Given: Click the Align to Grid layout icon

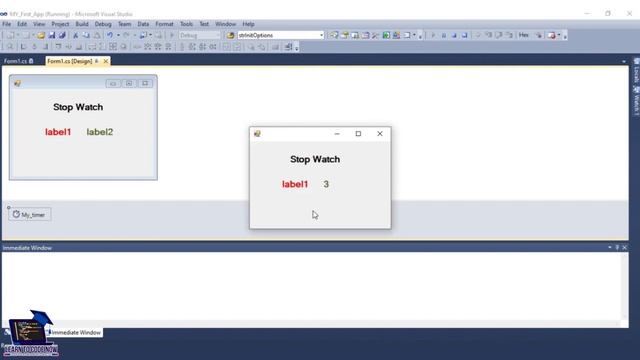Looking at the screenshot, I should point(10,47).
